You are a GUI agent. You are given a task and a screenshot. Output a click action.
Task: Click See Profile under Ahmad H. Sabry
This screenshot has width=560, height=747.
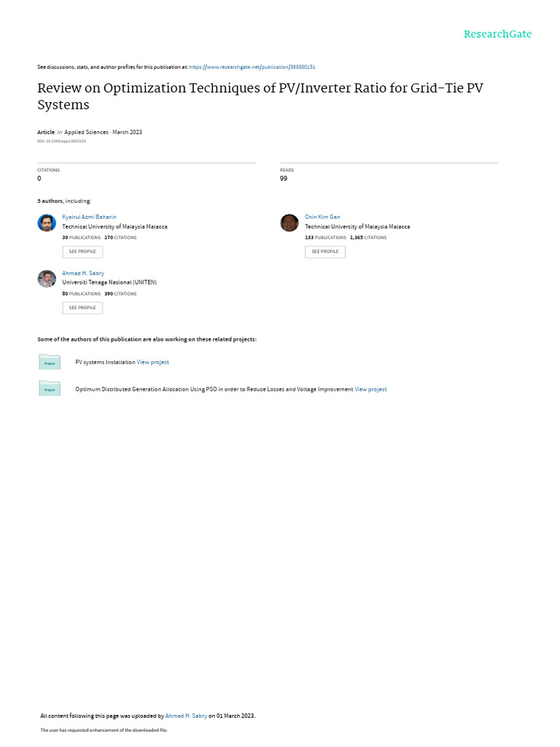pyautogui.click(x=82, y=308)
